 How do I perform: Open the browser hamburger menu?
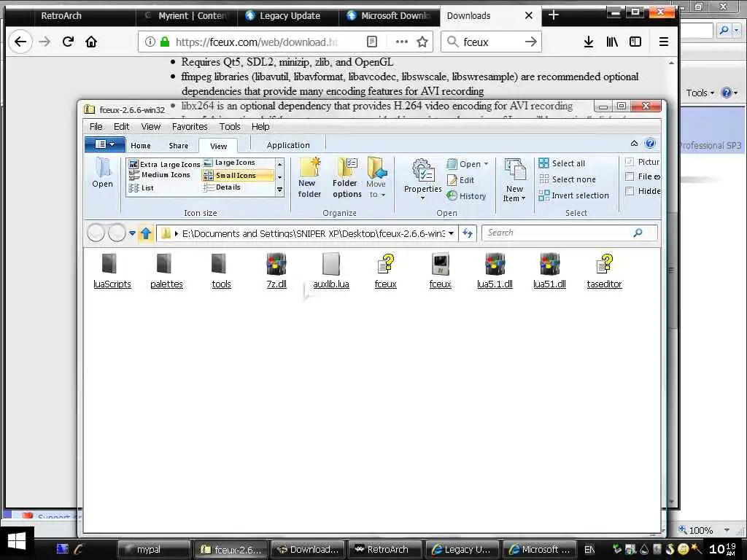664,42
